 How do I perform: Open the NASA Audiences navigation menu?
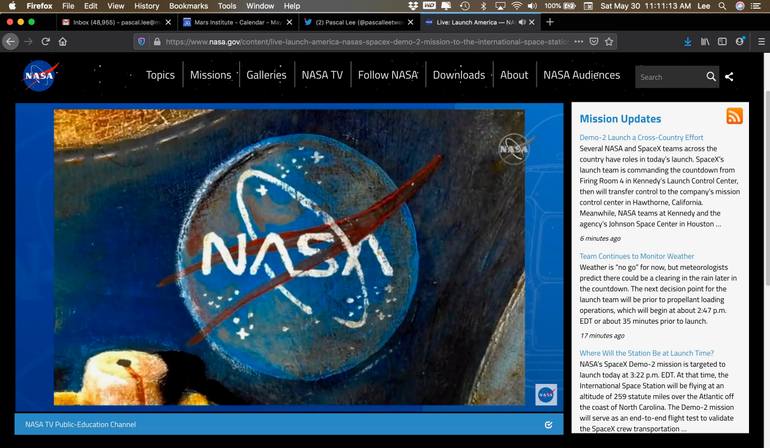(x=581, y=75)
